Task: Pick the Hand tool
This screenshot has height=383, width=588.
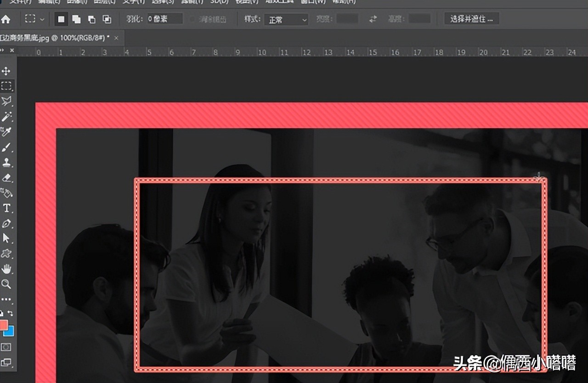Action: click(7, 269)
